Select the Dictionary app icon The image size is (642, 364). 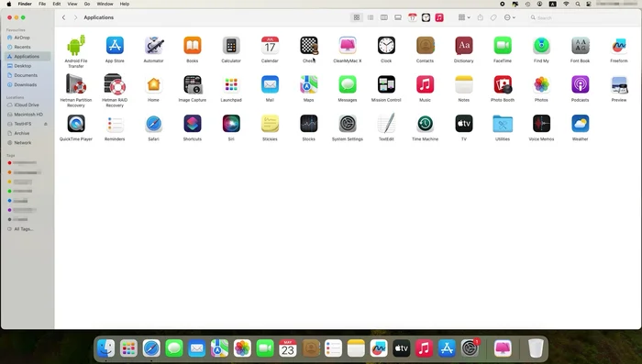[x=464, y=46]
